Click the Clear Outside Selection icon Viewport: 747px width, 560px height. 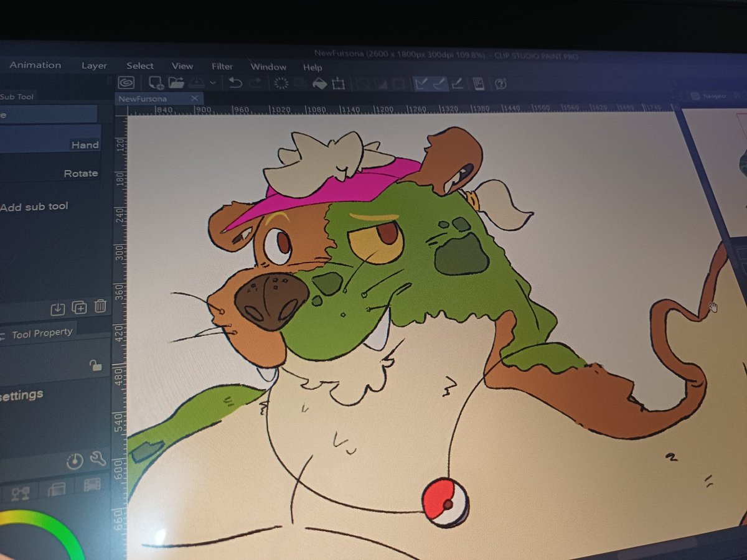pyautogui.click(x=300, y=83)
